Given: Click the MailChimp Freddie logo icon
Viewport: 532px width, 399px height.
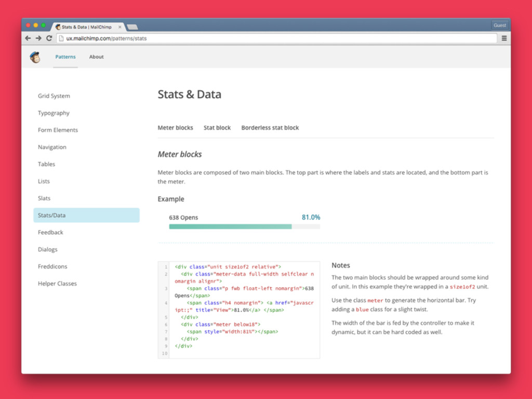Looking at the screenshot, I should 35,57.
